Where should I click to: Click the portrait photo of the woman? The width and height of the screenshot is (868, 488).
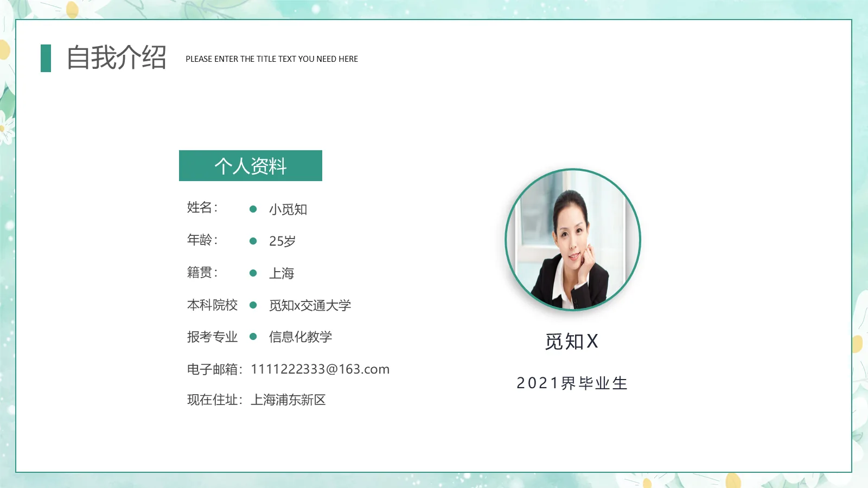point(573,241)
